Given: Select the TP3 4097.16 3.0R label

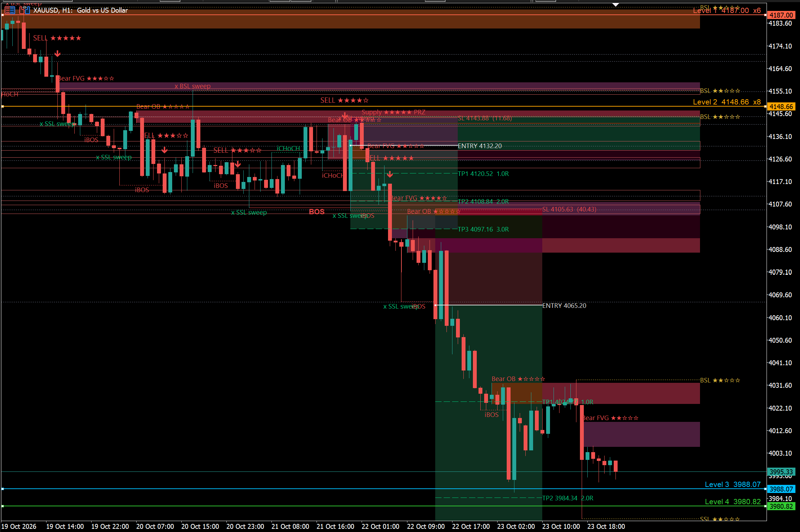Looking at the screenshot, I should tap(483, 229).
